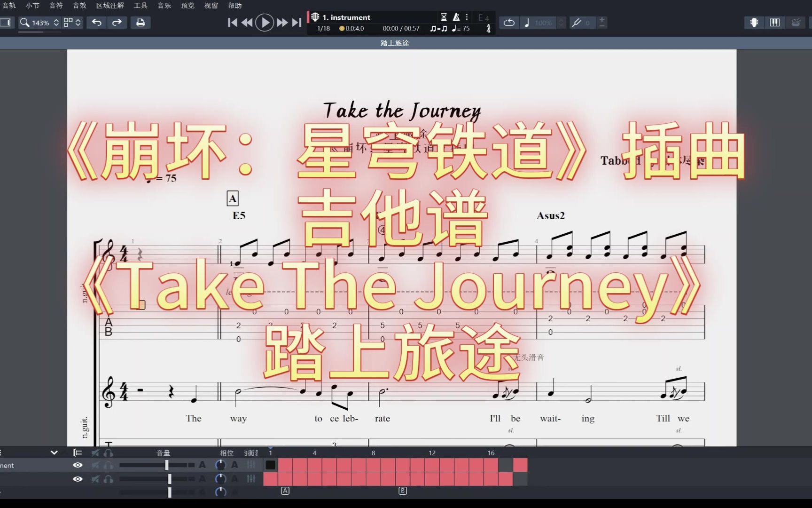The image size is (812, 508).
Task: Solo the first track with headphones
Action: click(x=109, y=465)
